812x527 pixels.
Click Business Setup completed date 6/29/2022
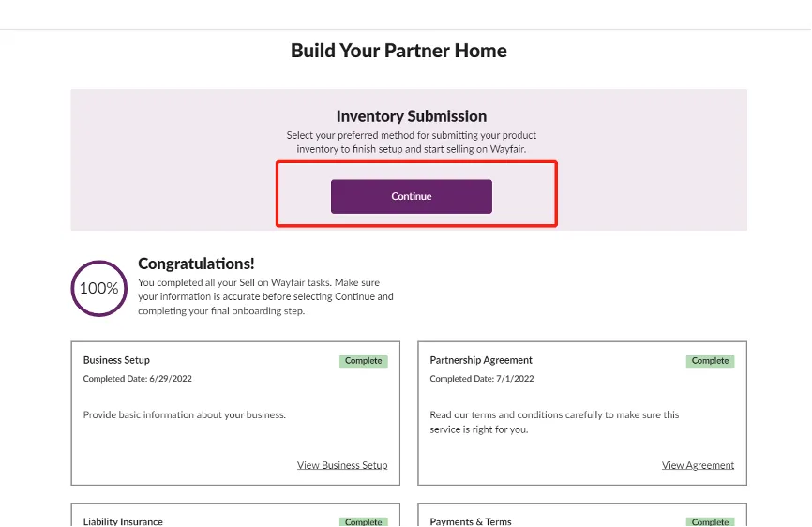point(138,379)
